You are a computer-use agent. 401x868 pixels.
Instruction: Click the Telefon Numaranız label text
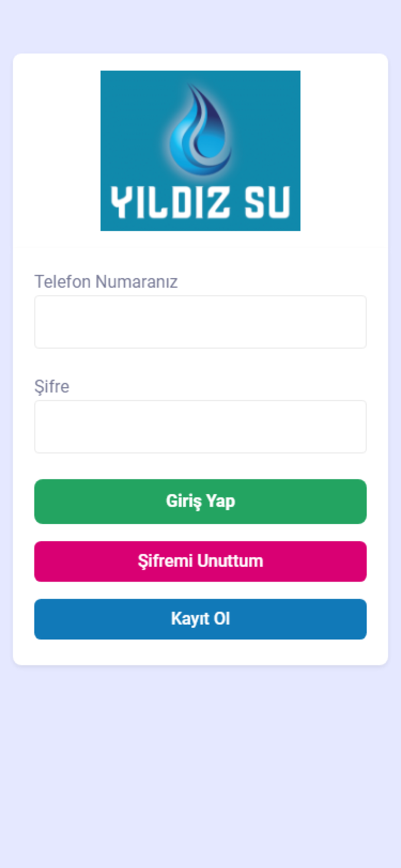(106, 282)
